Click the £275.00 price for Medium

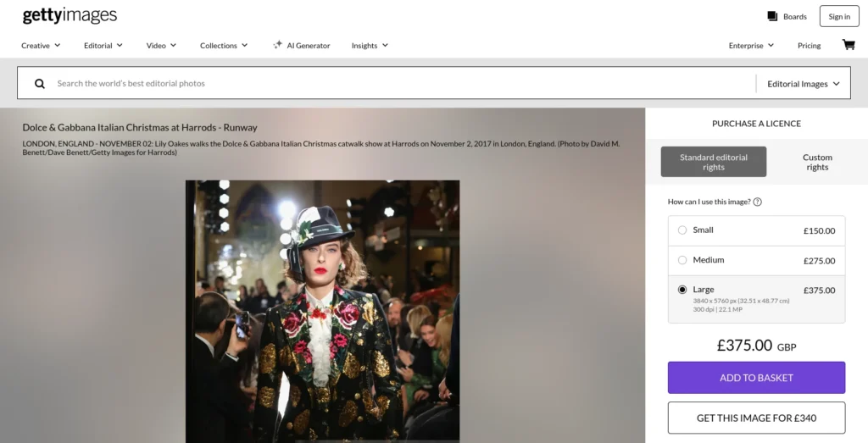coord(820,261)
